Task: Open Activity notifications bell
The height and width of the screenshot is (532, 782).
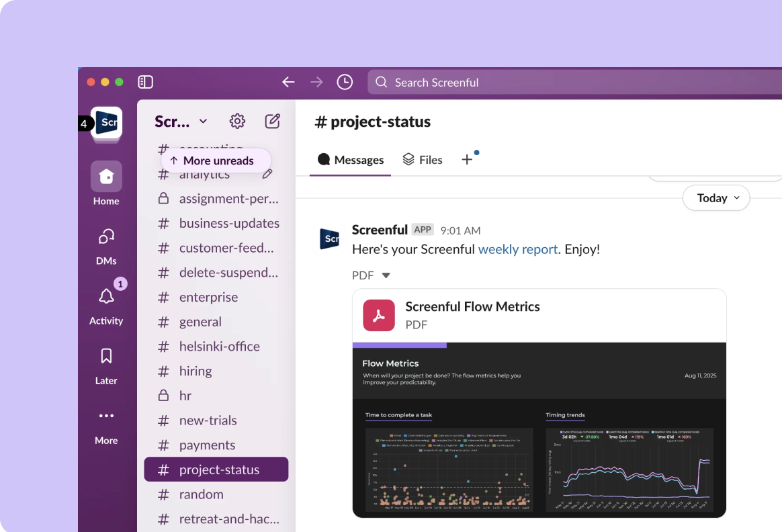Action: 106,306
